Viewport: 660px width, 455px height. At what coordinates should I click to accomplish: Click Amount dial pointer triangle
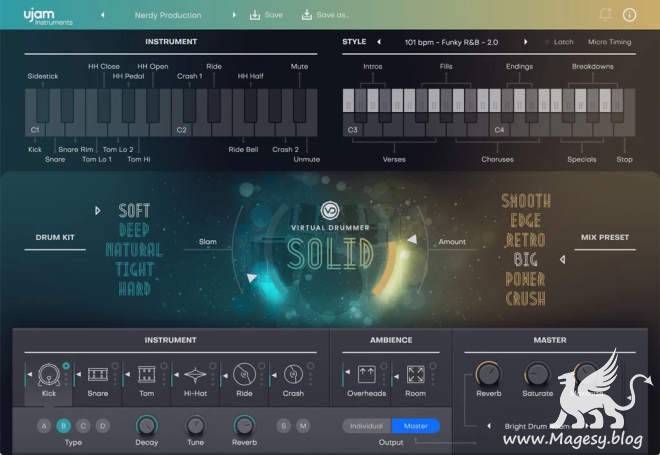pyautogui.click(x=412, y=239)
